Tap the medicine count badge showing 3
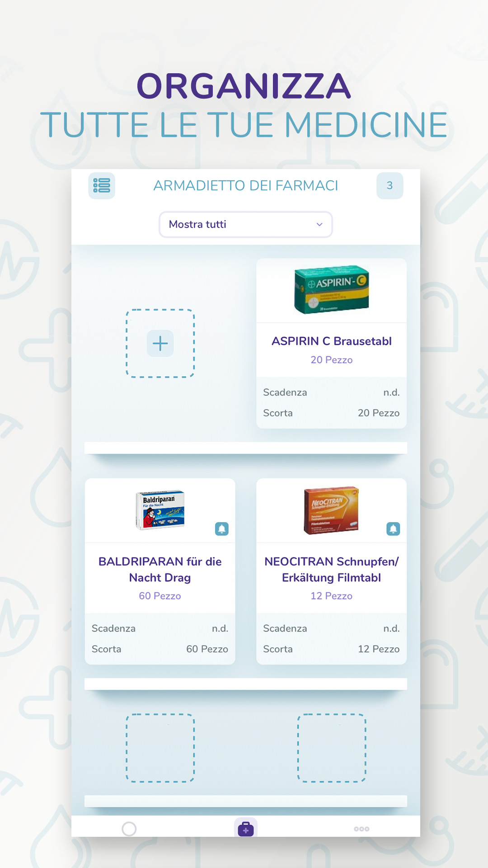This screenshot has width=488, height=868. coord(389,185)
